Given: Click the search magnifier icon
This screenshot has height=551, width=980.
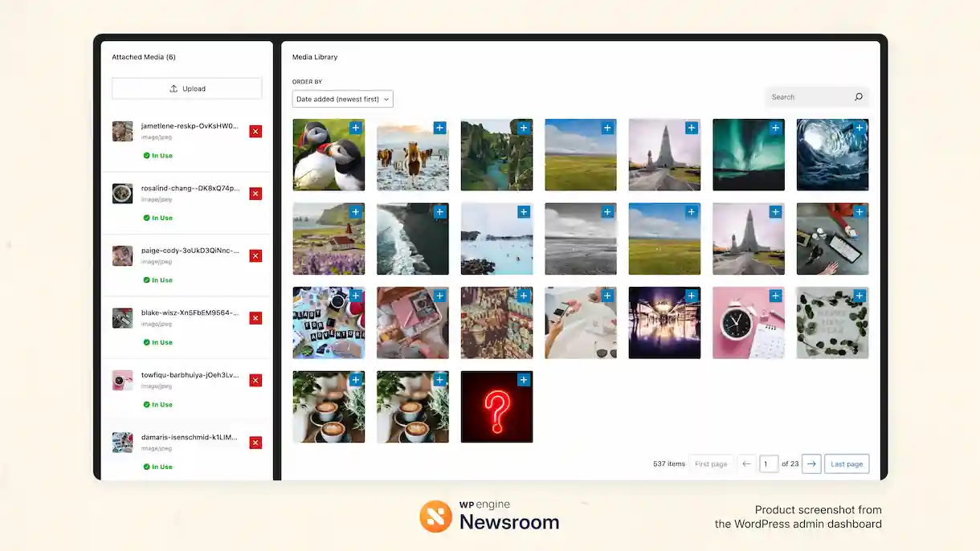Looking at the screenshot, I should 859,96.
